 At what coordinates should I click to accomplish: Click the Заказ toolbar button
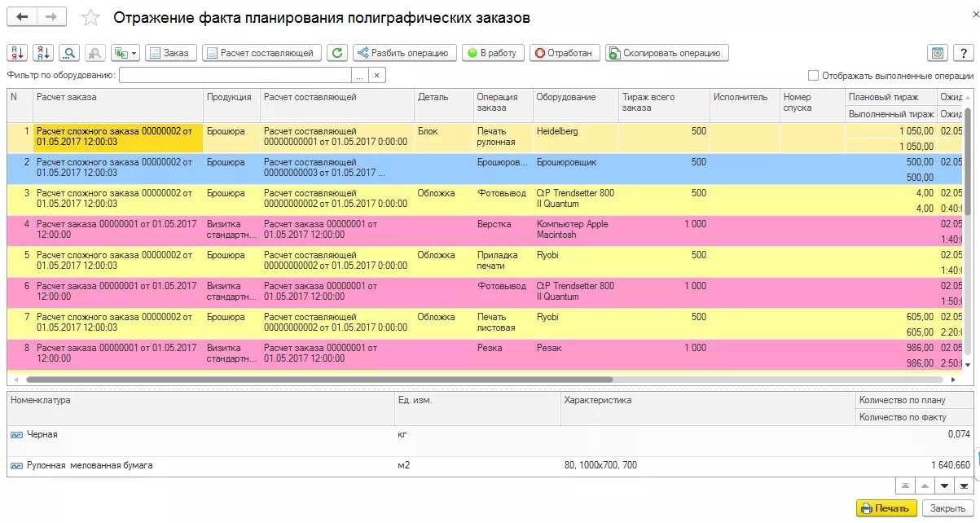tap(171, 53)
